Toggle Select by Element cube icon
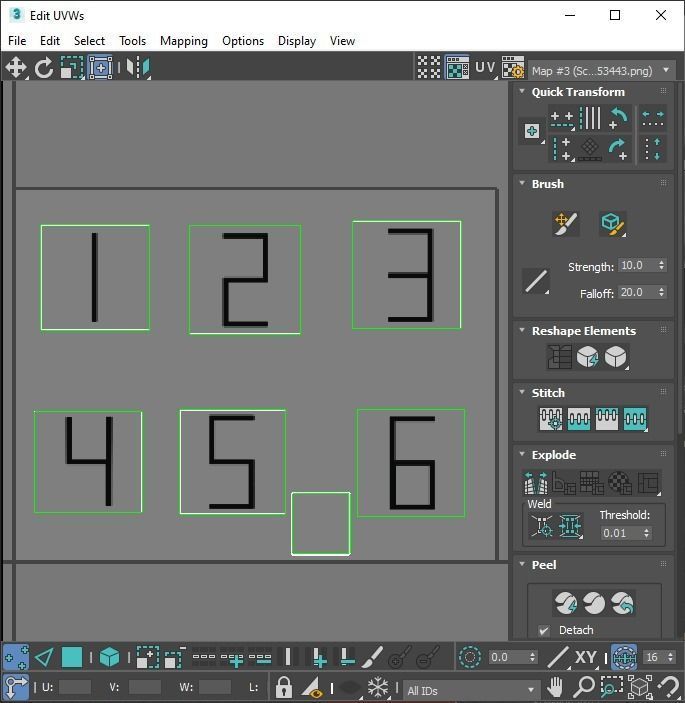Image resolution: width=685 pixels, height=703 pixels. click(x=109, y=657)
